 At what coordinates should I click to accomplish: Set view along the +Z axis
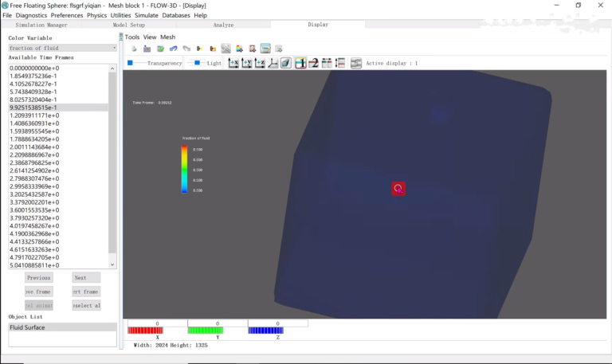260,63
